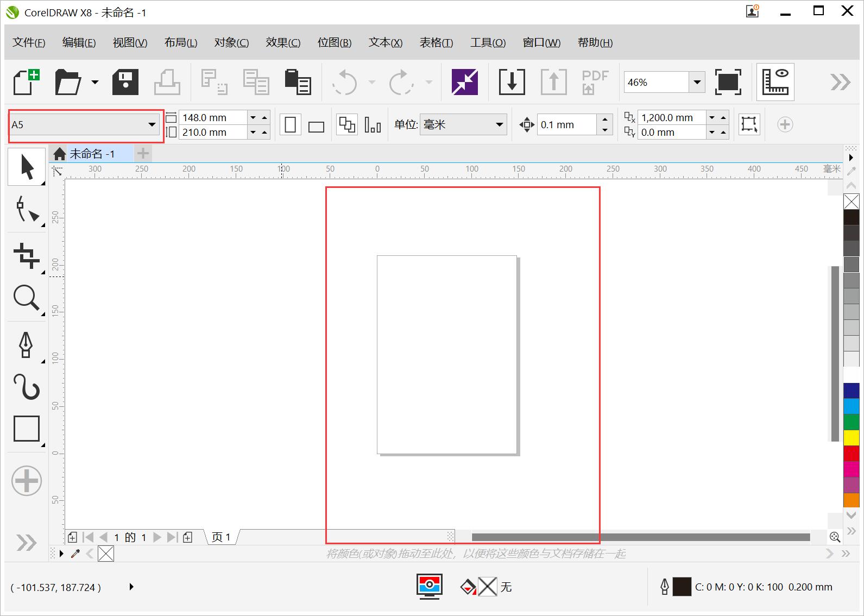The image size is (864, 616).
Task: Open a file with the folder icon
Action: click(68, 82)
